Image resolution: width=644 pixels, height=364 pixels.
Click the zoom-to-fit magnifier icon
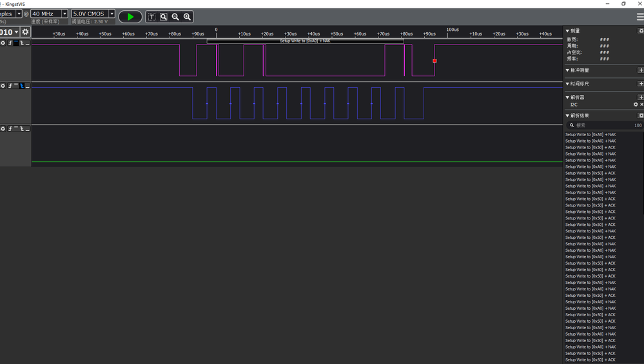[x=164, y=17]
